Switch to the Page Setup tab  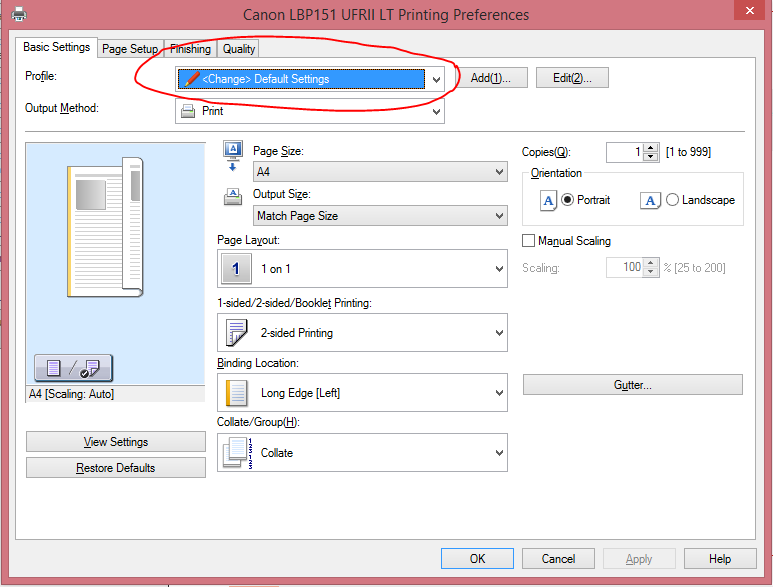tap(130, 49)
